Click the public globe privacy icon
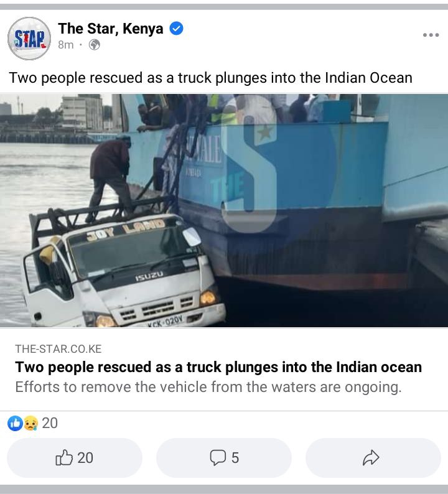Screen dimensions: 448x494 pos(95,45)
